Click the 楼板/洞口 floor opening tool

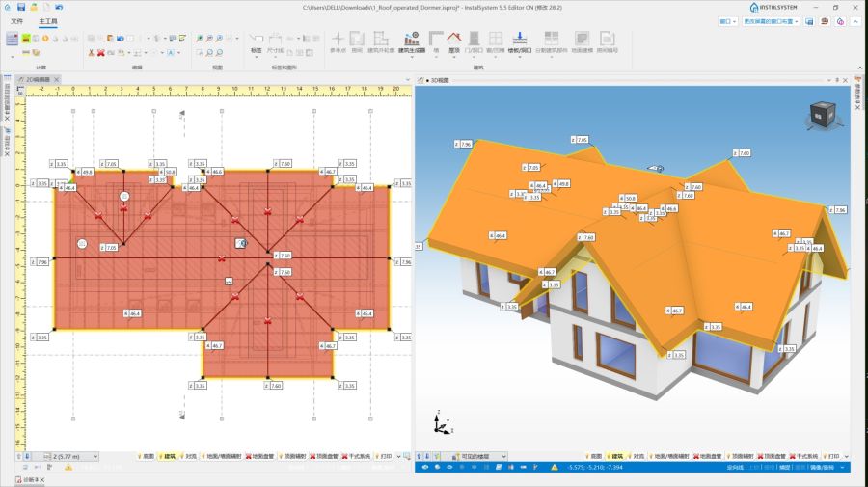(x=519, y=41)
